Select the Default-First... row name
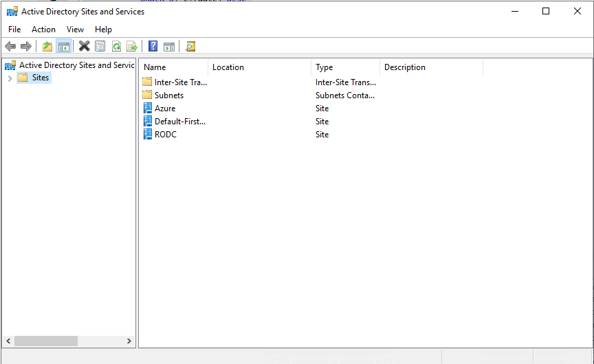 pos(180,122)
